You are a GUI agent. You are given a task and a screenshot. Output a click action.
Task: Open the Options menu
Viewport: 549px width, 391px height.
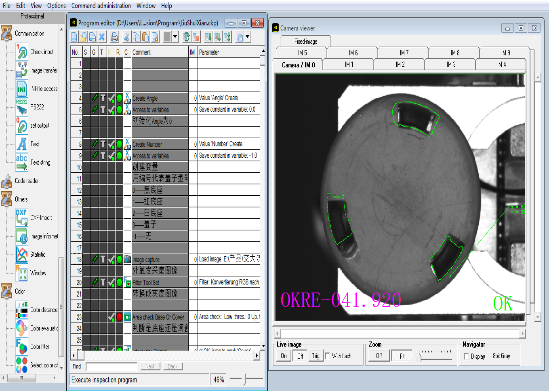click(x=56, y=6)
